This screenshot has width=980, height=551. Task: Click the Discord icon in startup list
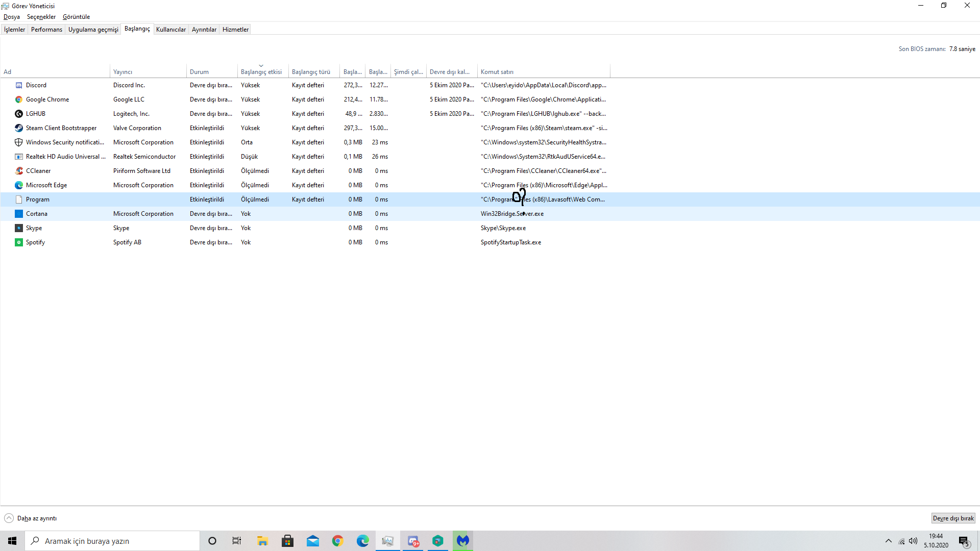(19, 85)
